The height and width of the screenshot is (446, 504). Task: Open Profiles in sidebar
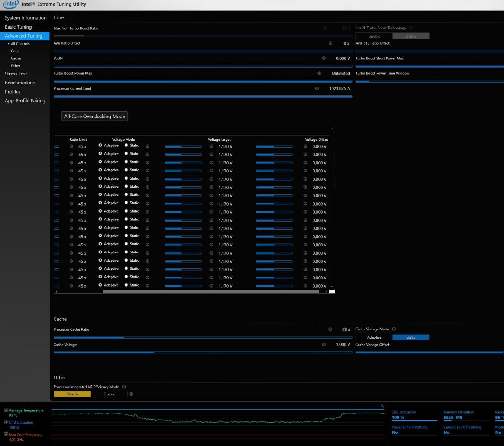(13, 91)
